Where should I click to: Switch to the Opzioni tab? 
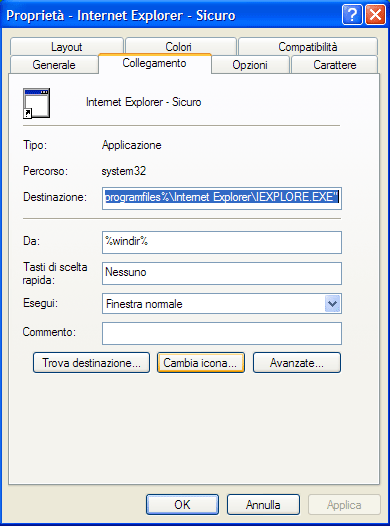pos(250,65)
